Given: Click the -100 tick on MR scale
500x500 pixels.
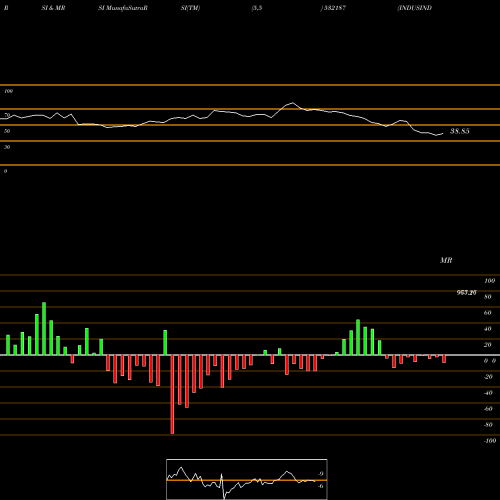Looking at the screenshot, I should [490, 441].
